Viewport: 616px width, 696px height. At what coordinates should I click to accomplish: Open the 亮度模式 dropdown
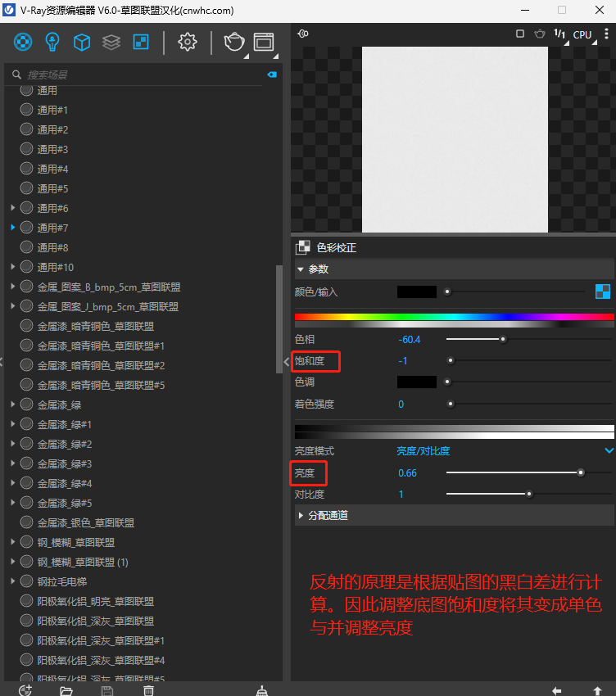[x=609, y=450]
